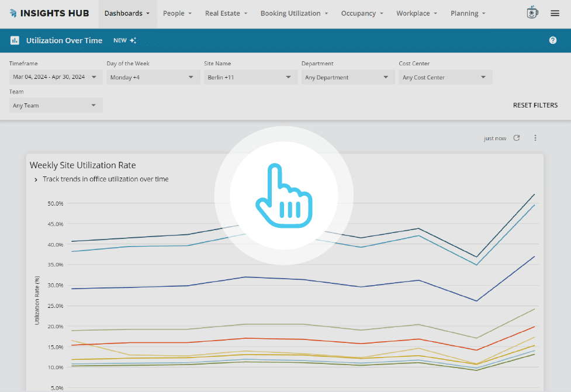Open the hamburger menu at top right
The width and height of the screenshot is (571, 392).
coord(555,13)
